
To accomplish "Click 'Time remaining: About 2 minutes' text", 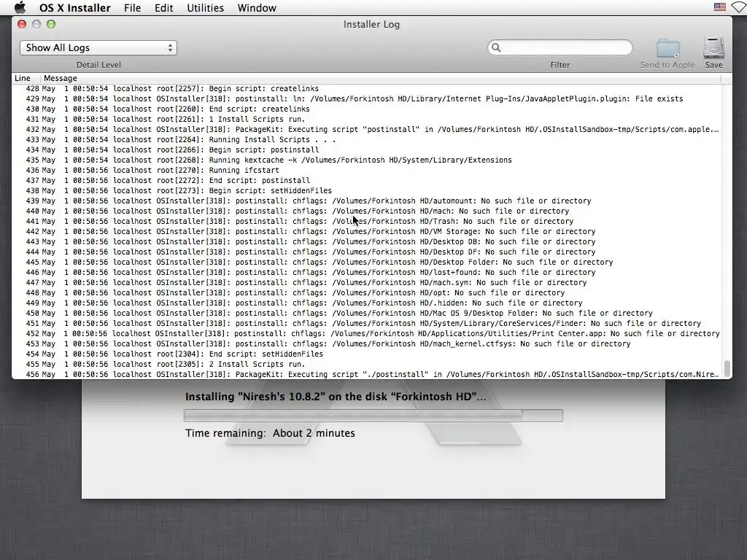I will 270,433.
